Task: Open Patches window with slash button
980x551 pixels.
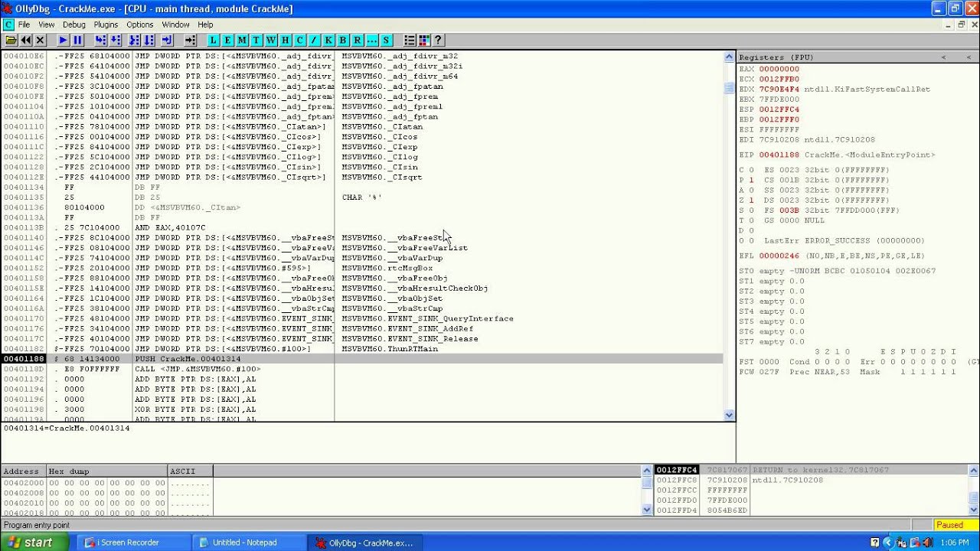Action: click(x=314, y=40)
